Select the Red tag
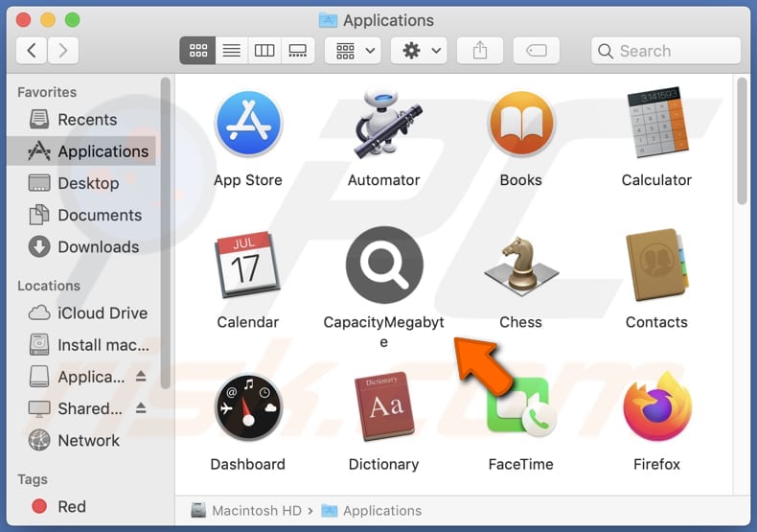This screenshot has width=757, height=532. (x=82, y=506)
